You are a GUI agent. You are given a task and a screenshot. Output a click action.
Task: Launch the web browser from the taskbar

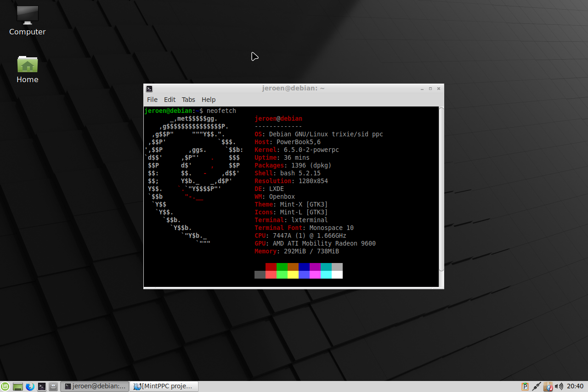pos(30,386)
